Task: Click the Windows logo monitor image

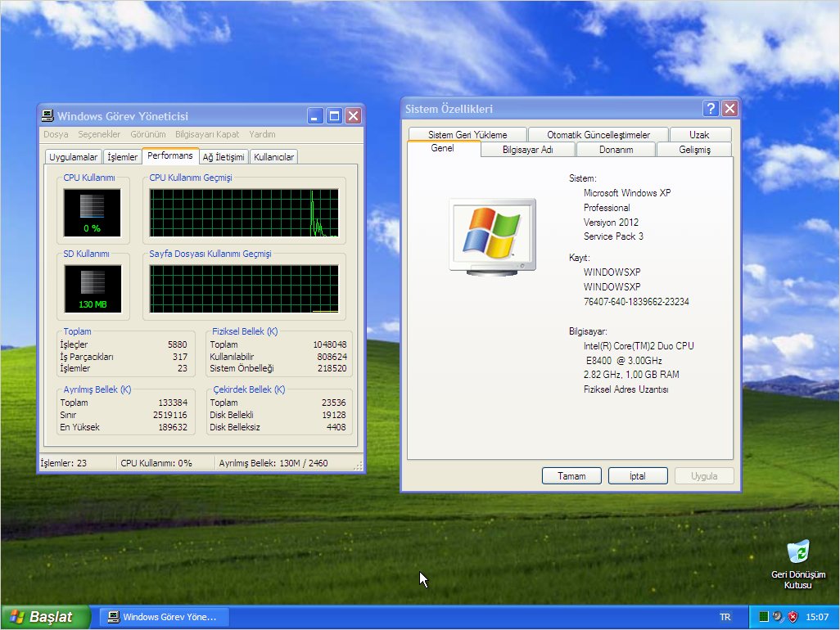Action: click(x=492, y=237)
